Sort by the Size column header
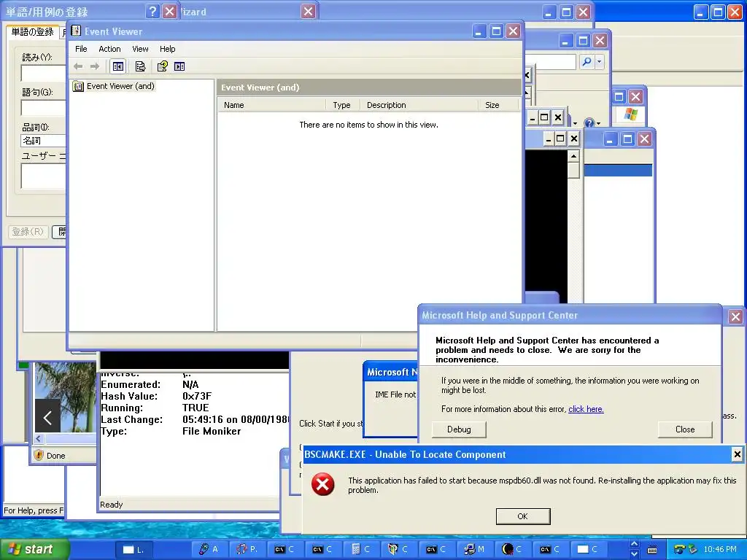This screenshot has height=560, width=747. (x=498, y=105)
